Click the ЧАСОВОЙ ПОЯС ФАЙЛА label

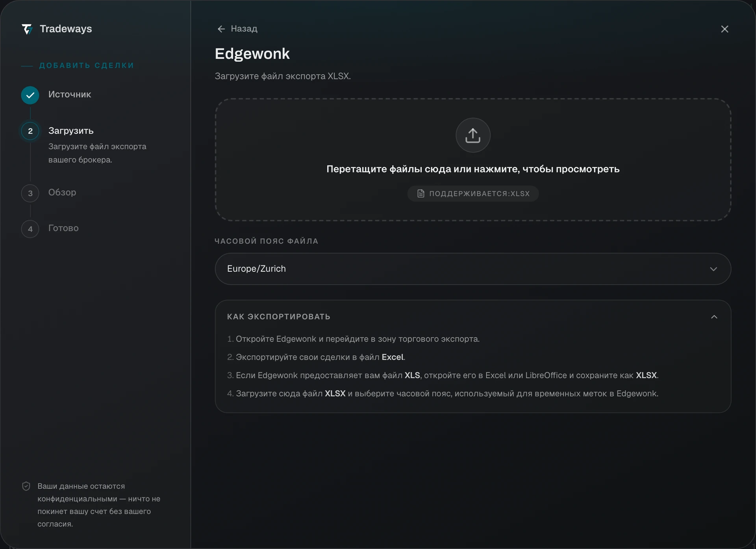(267, 241)
